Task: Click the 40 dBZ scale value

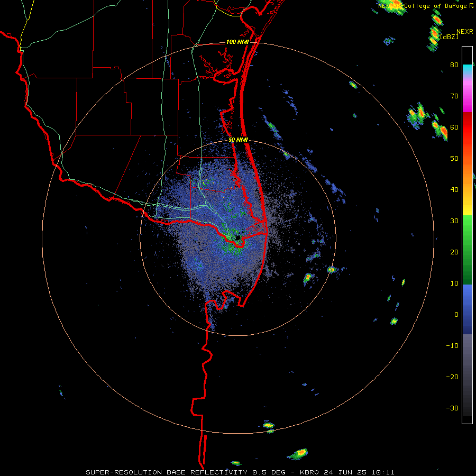Action: tap(454, 190)
